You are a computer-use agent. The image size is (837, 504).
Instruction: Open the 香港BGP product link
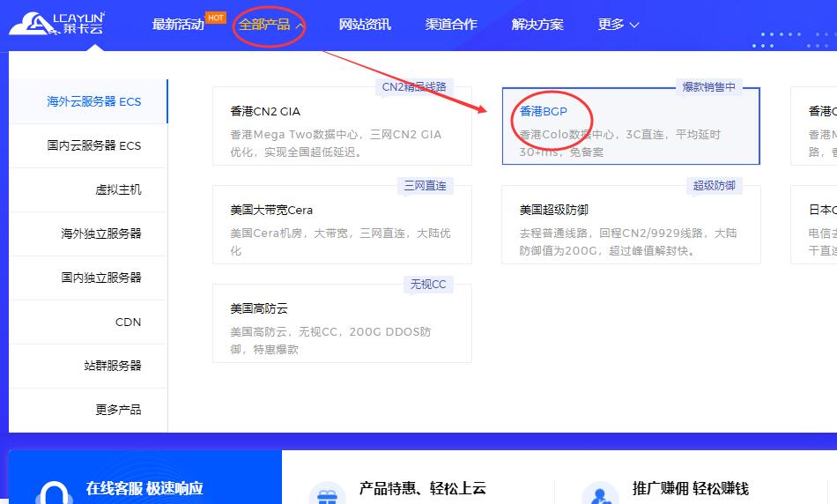coord(544,111)
